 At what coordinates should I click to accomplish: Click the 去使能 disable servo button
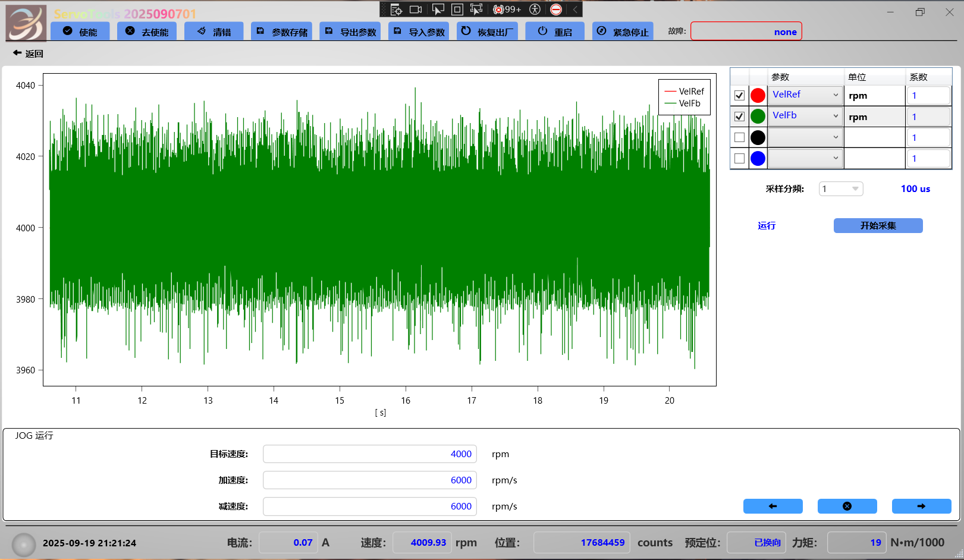147,32
